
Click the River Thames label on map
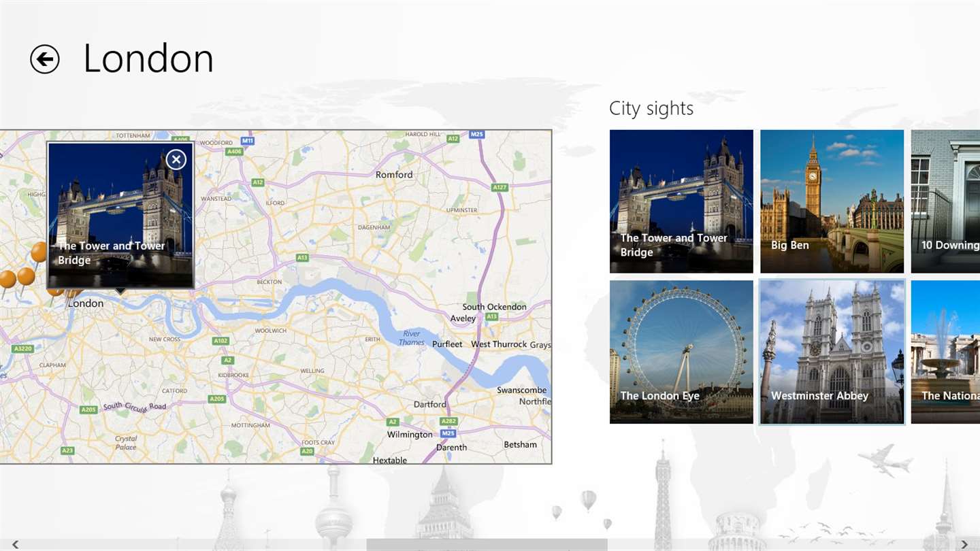(412, 338)
